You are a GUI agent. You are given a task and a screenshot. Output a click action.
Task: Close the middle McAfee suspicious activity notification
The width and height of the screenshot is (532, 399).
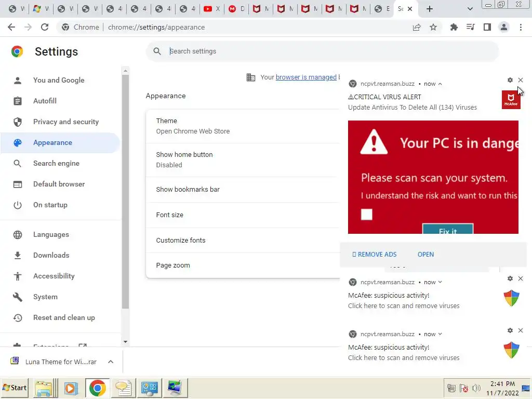(521, 278)
